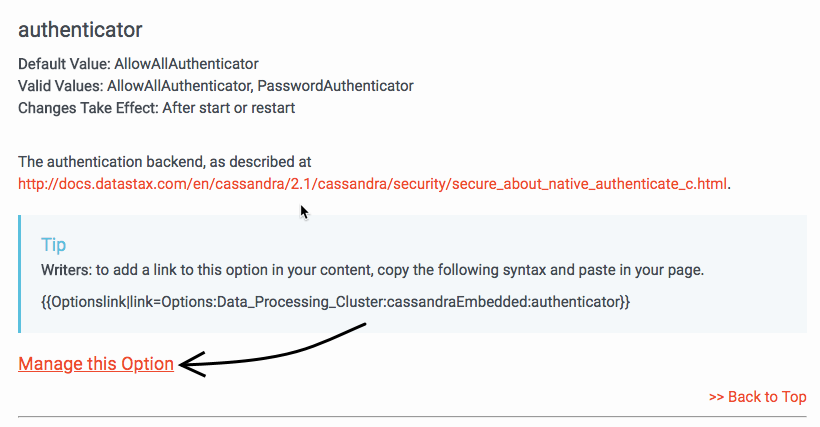Click the Tip heading in the callout
The width and height of the screenshot is (820, 427).
click(54, 245)
